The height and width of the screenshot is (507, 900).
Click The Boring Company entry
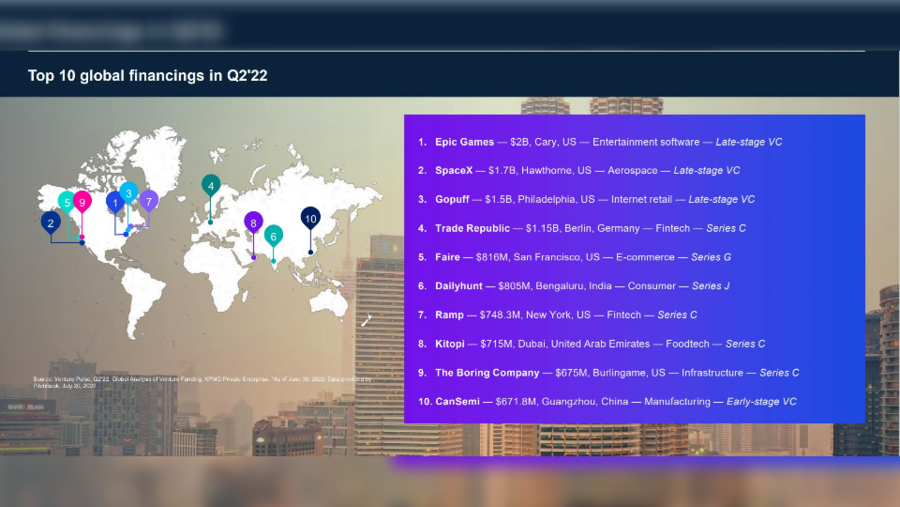point(616,373)
